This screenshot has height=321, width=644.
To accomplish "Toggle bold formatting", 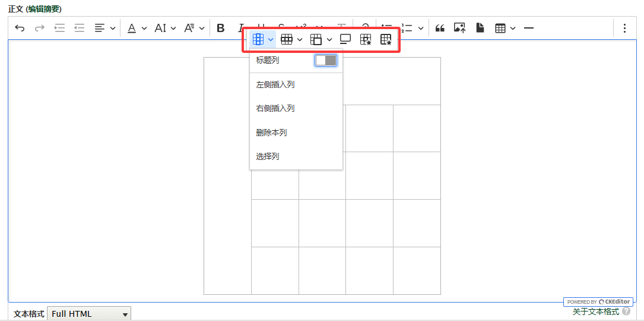I will 221,28.
